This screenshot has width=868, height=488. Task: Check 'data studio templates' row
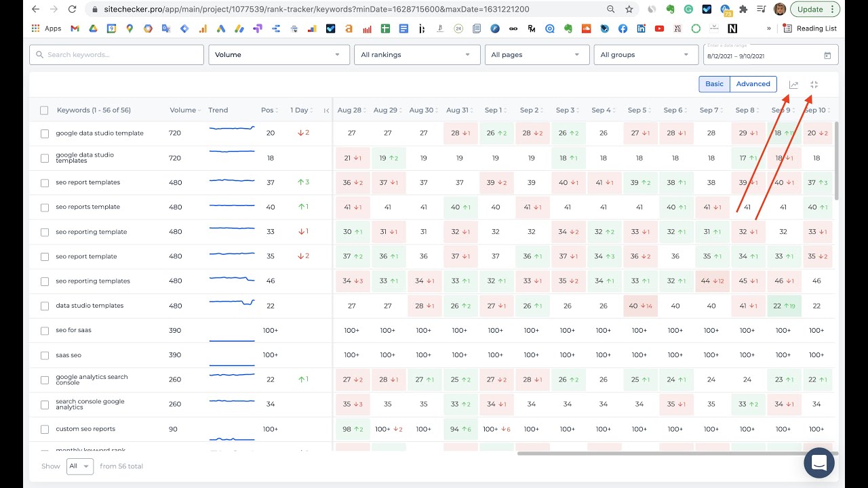click(45, 306)
